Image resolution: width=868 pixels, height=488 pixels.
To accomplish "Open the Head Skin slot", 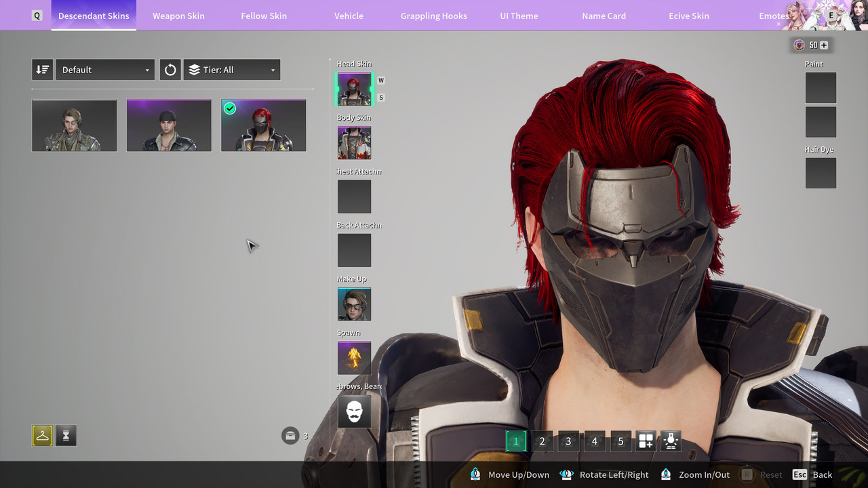I will (x=354, y=89).
